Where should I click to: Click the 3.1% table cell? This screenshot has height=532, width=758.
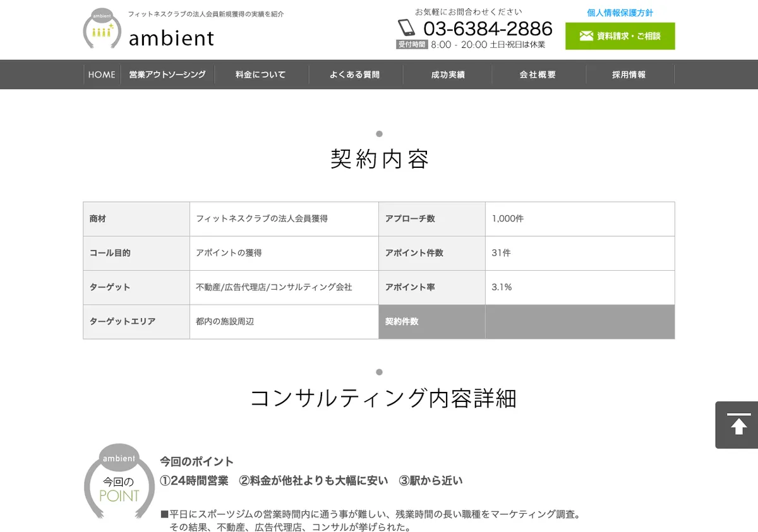(x=580, y=287)
